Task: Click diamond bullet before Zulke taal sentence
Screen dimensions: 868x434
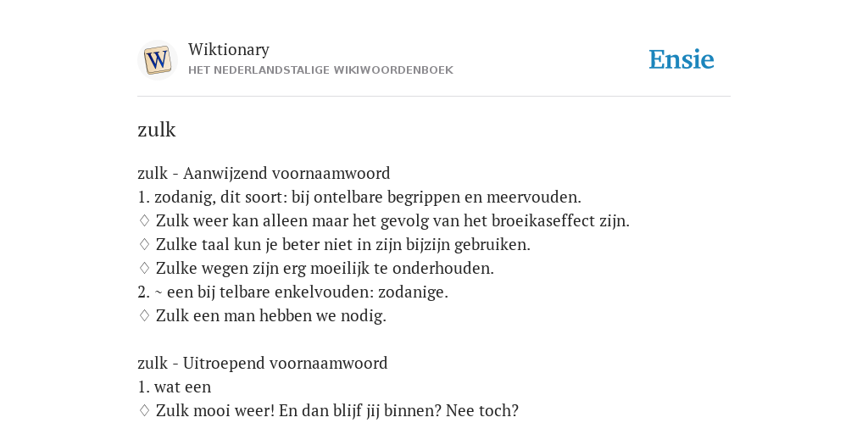Action: pyautogui.click(x=144, y=245)
